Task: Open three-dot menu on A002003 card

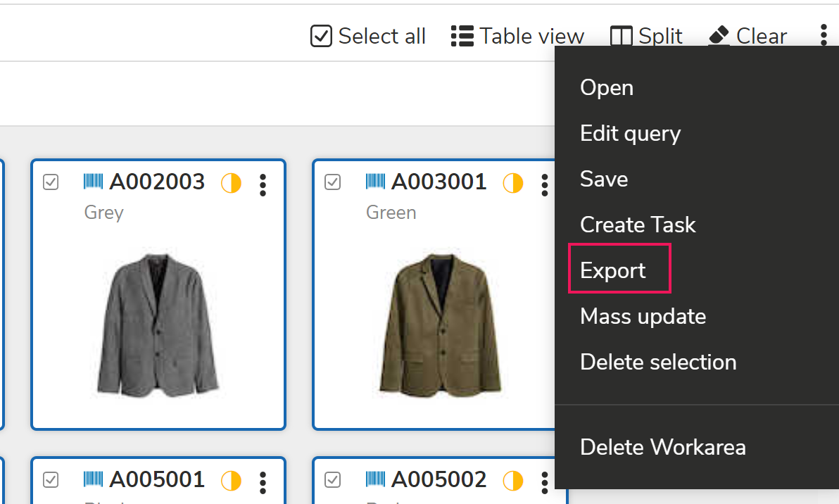Action: (263, 185)
